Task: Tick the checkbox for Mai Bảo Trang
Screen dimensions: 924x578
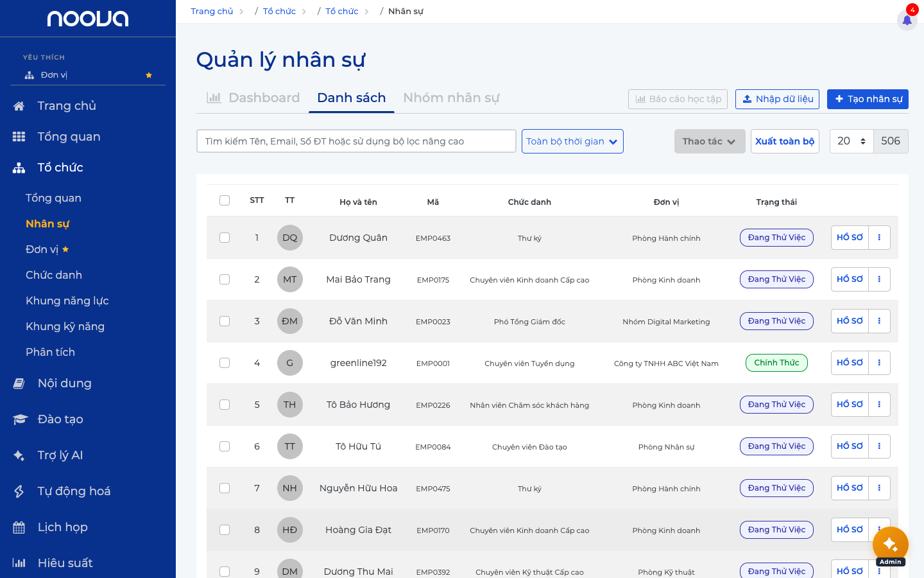Action: coord(225,279)
